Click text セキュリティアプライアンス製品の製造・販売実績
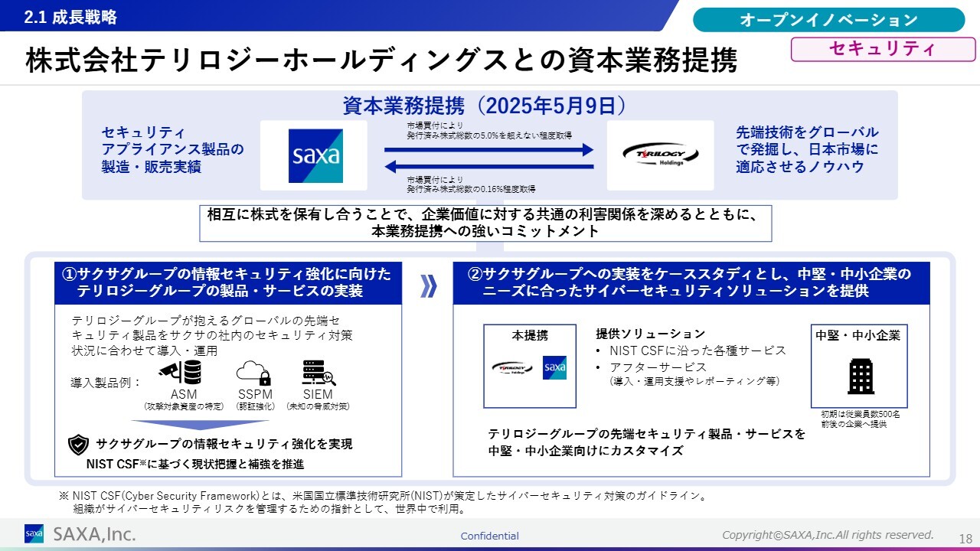This screenshot has height=551, width=980. 173,149
